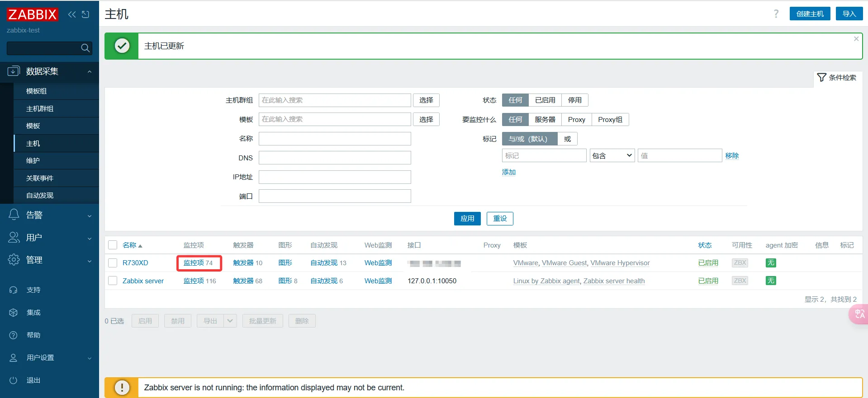The width and height of the screenshot is (868, 398).
Task: Open 主机群组 in the sidebar
Action: tap(56, 109)
